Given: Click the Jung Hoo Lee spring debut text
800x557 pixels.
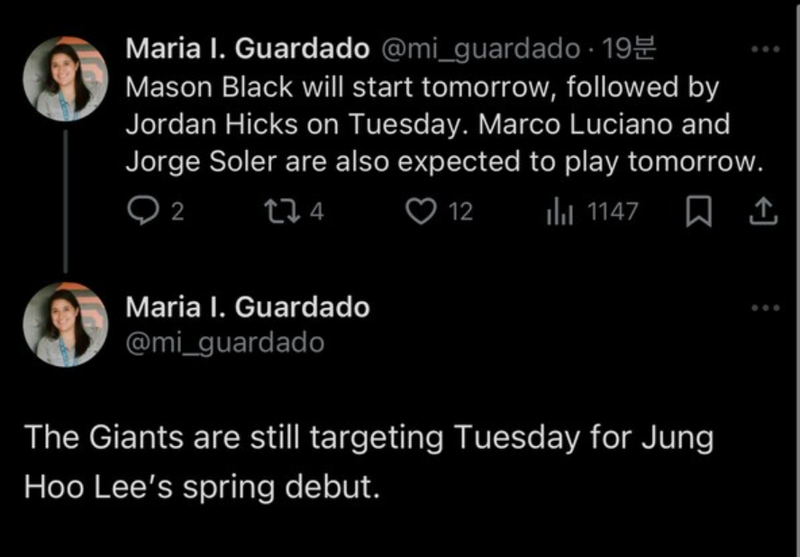Looking at the screenshot, I should pyautogui.click(x=370, y=461).
